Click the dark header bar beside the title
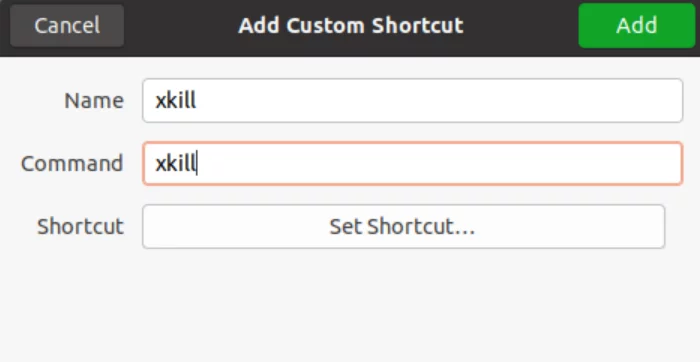 coord(520,25)
